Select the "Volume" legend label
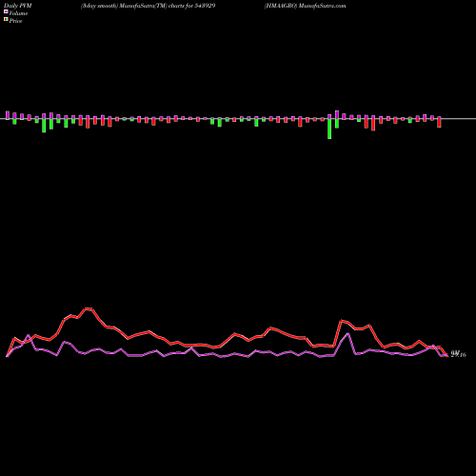The width and height of the screenshot is (476, 476). [18, 13]
